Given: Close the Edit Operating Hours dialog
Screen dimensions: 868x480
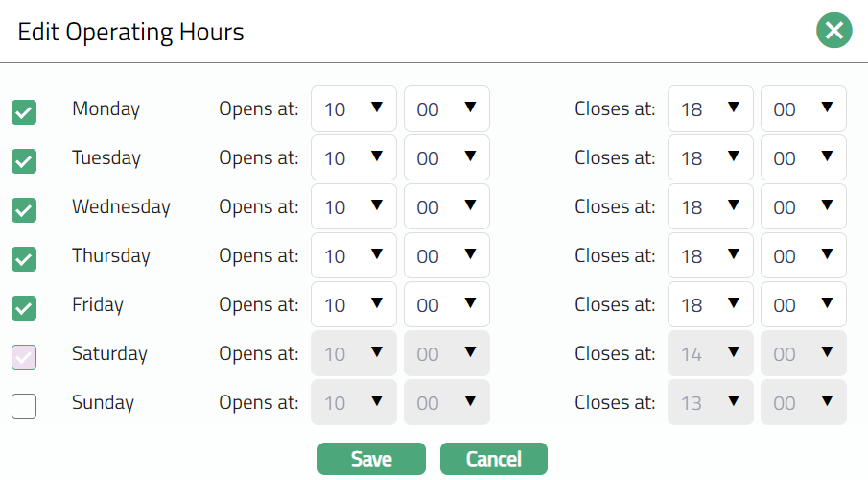Looking at the screenshot, I should coord(833,31).
